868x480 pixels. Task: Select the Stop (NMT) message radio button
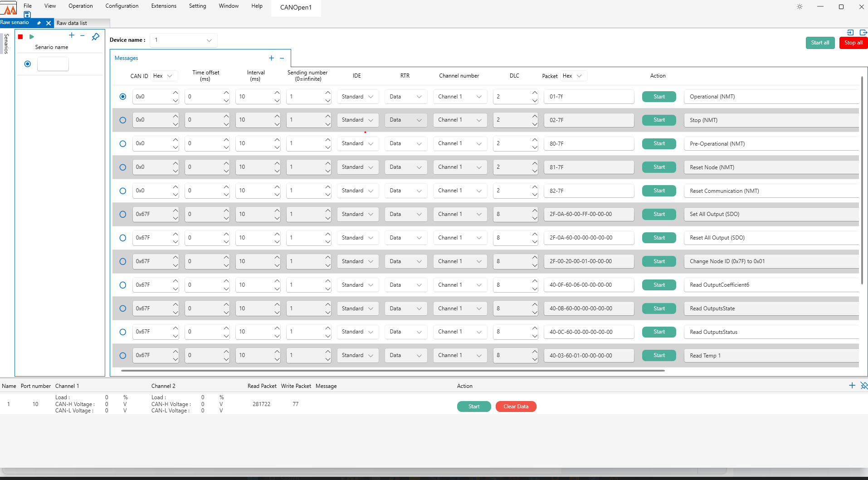tap(122, 120)
